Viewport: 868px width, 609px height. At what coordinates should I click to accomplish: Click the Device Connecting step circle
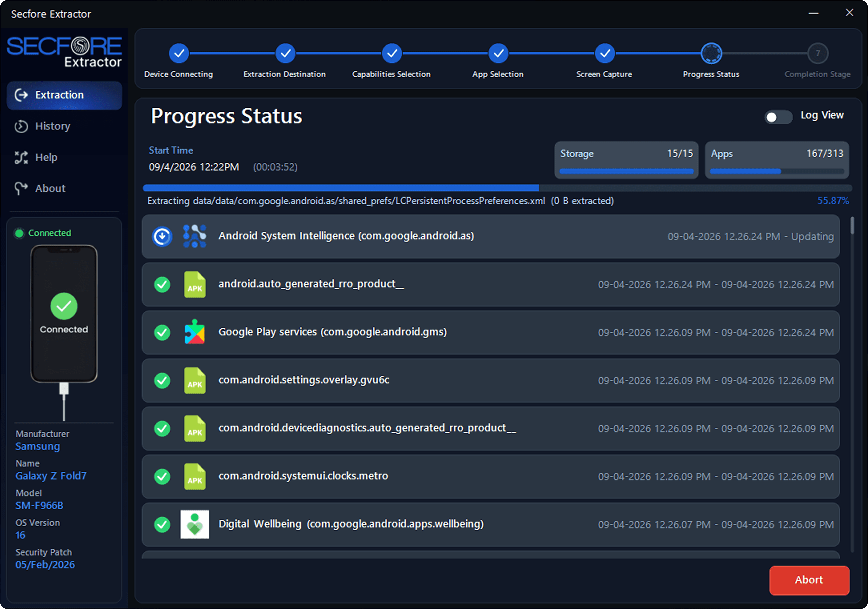(x=179, y=53)
